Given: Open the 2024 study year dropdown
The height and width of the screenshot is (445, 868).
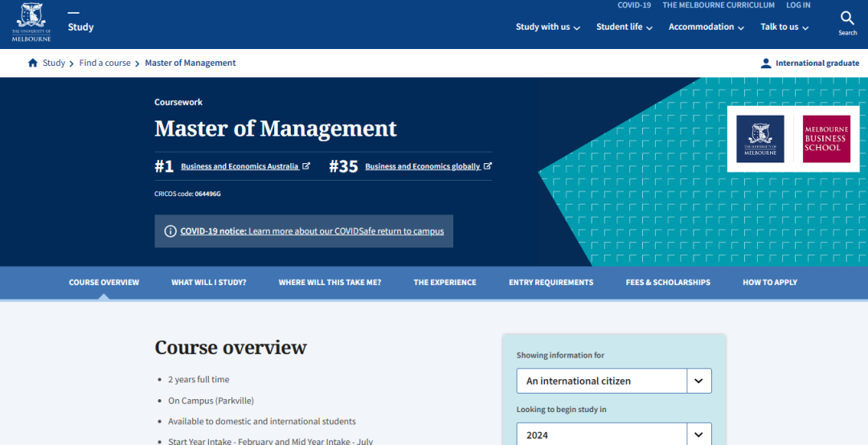Looking at the screenshot, I should coord(614,435).
